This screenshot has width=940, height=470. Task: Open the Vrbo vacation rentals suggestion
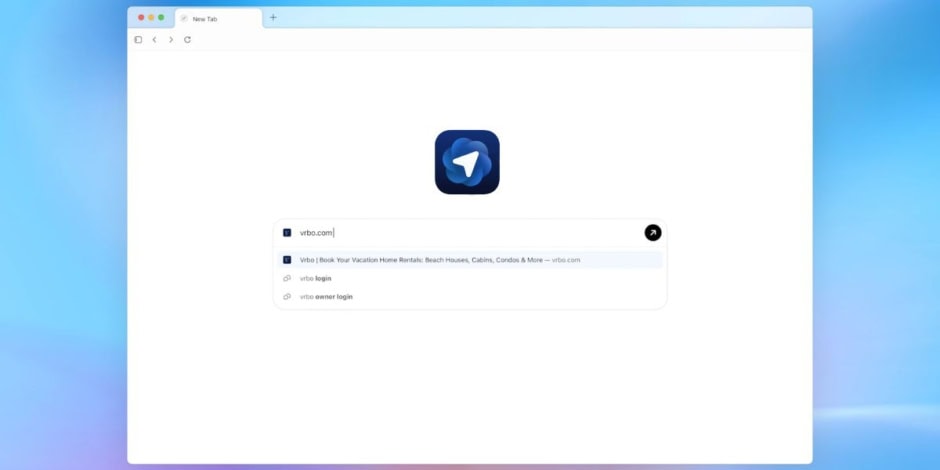pos(470,260)
